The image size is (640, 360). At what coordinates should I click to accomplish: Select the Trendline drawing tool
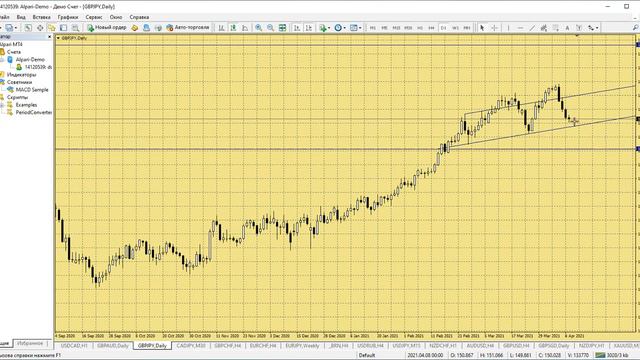coord(532,28)
